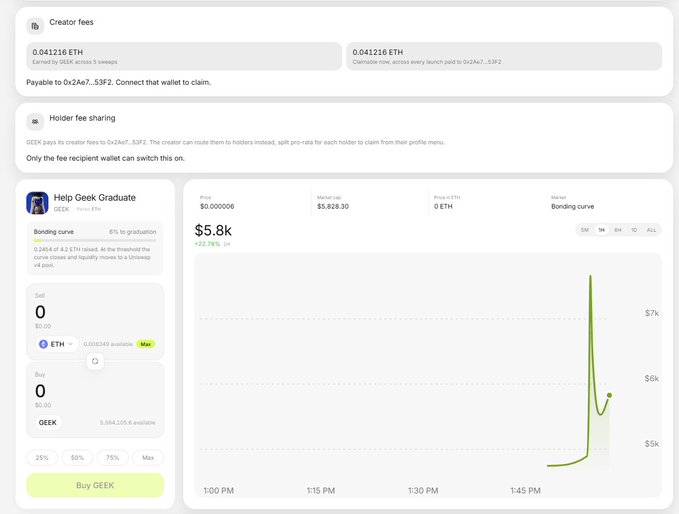Click the "Bonding curve" label above progress bar
The width and height of the screenshot is (679, 514).
54,232
